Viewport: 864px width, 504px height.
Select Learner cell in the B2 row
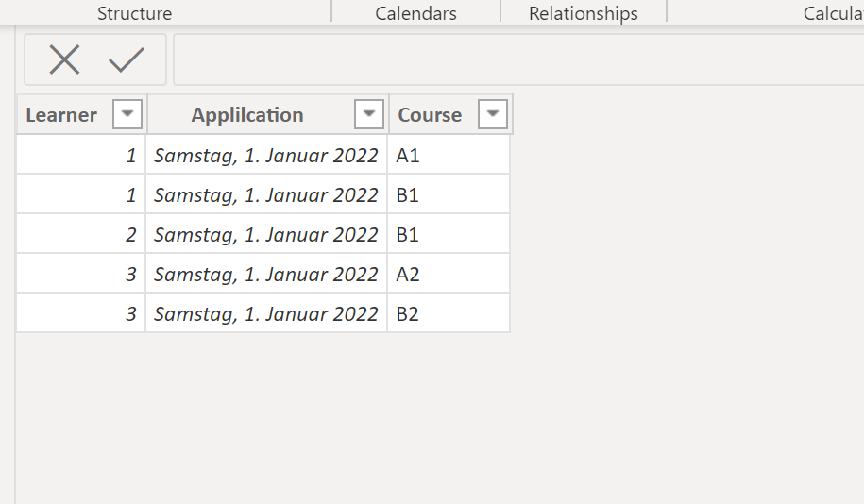[81, 313]
